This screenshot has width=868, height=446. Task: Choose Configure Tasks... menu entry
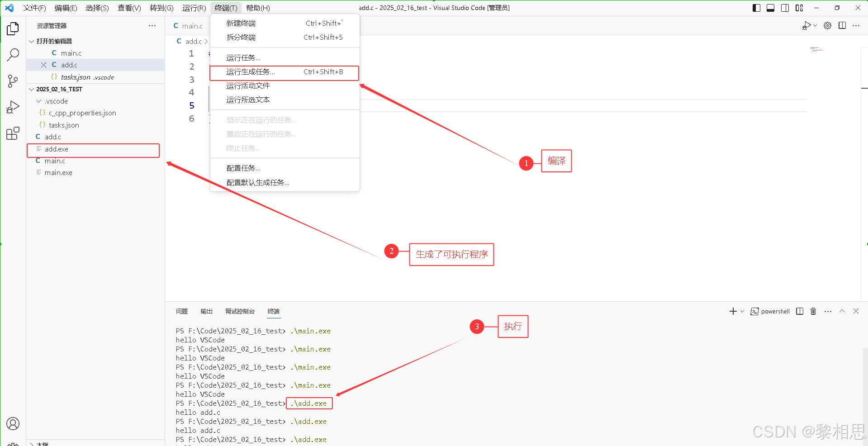point(285,168)
